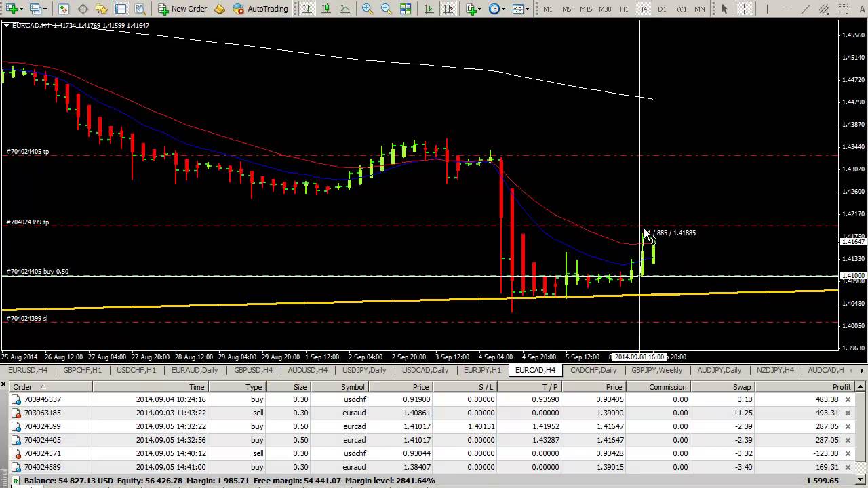Close order 704024571 with X icon
The width and height of the screenshot is (868, 488).
[x=848, y=453]
